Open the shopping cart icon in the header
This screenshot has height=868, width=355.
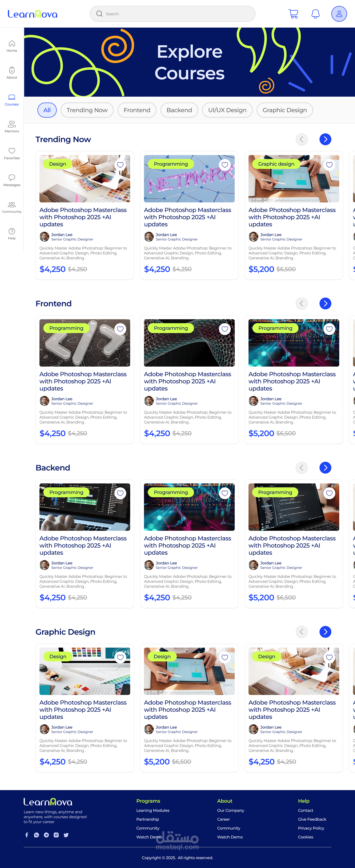(x=293, y=14)
